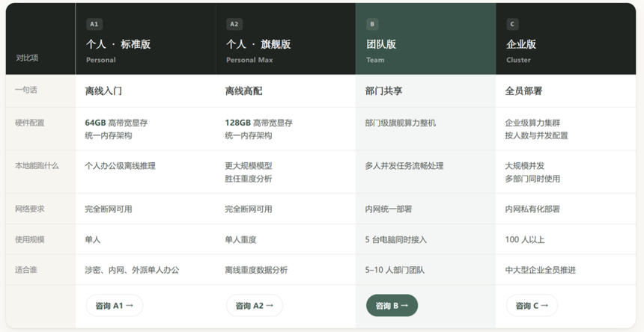The height and width of the screenshot is (332, 644).
Task: Click the 个人 · 旗舰版 column title
Action: click(258, 44)
